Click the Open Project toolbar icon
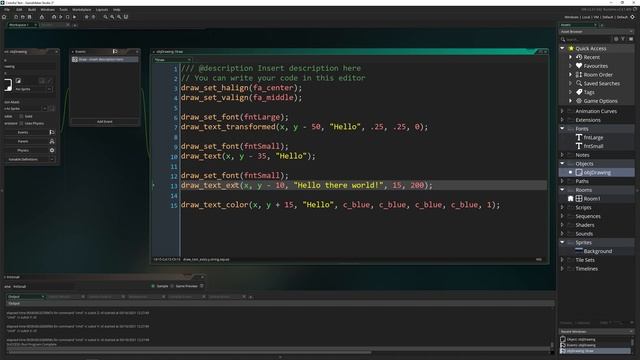This screenshot has height=360, width=640. pos(23,17)
